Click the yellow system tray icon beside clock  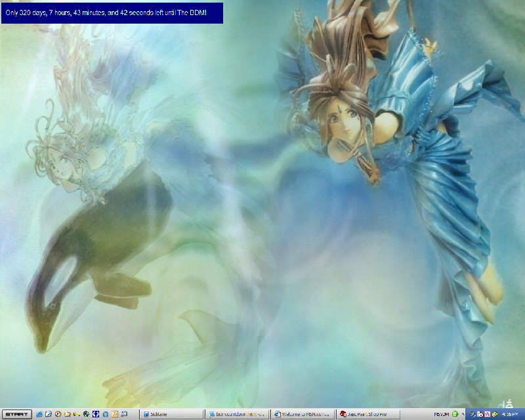495,414
